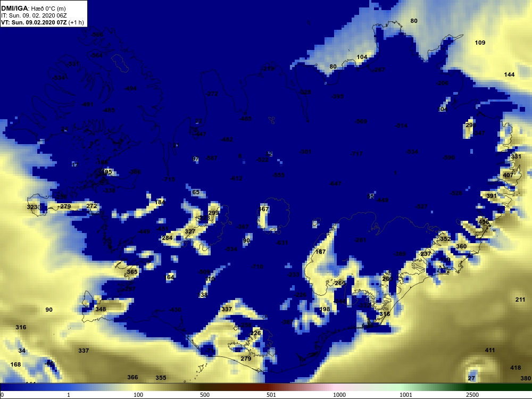
Task: Select the value 407 on the east coast
Action: point(508,175)
